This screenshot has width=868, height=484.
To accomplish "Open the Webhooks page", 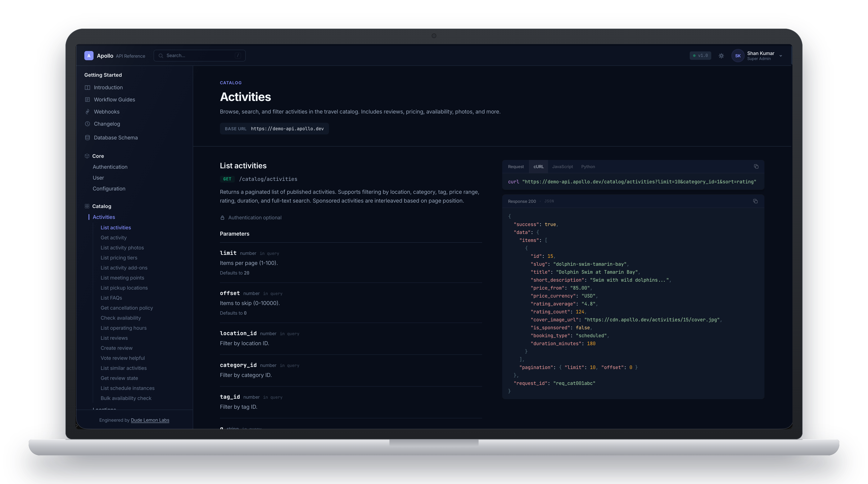I will coord(107,112).
